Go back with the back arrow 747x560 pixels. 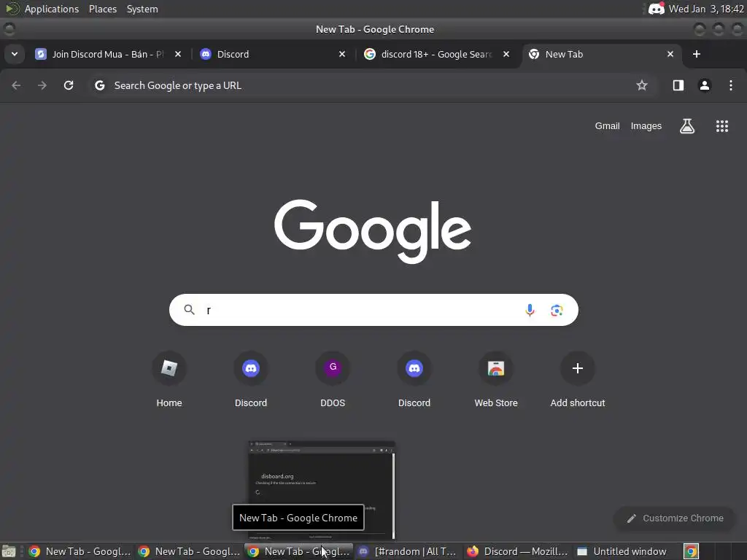(x=16, y=85)
